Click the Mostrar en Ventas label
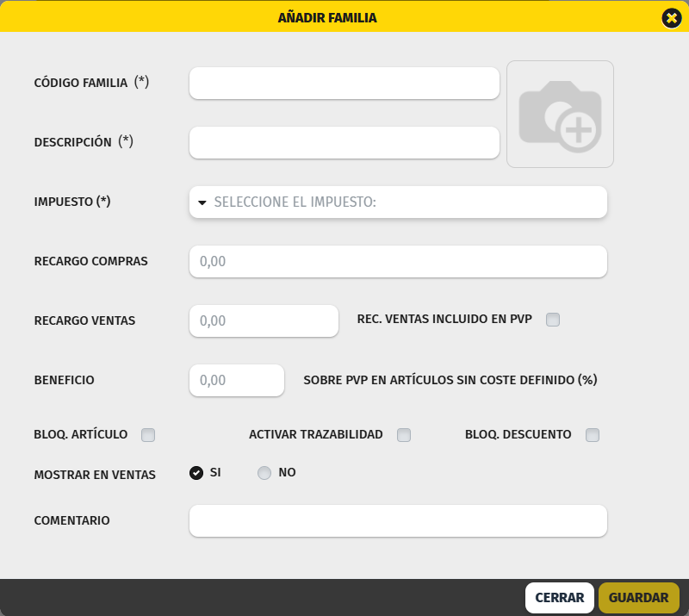Screen dimensions: 689x616 [x=95, y=475]
